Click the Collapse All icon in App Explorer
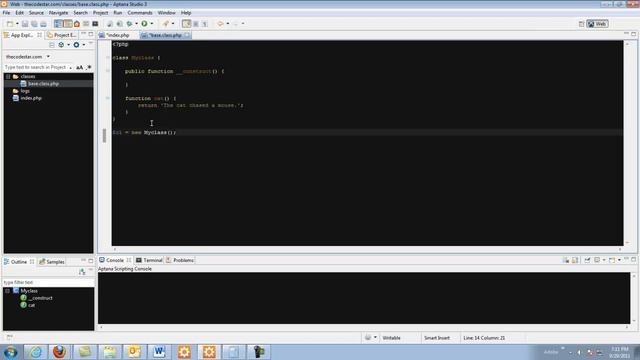Screen dimensions: 640x360 [x=51, y=44]
